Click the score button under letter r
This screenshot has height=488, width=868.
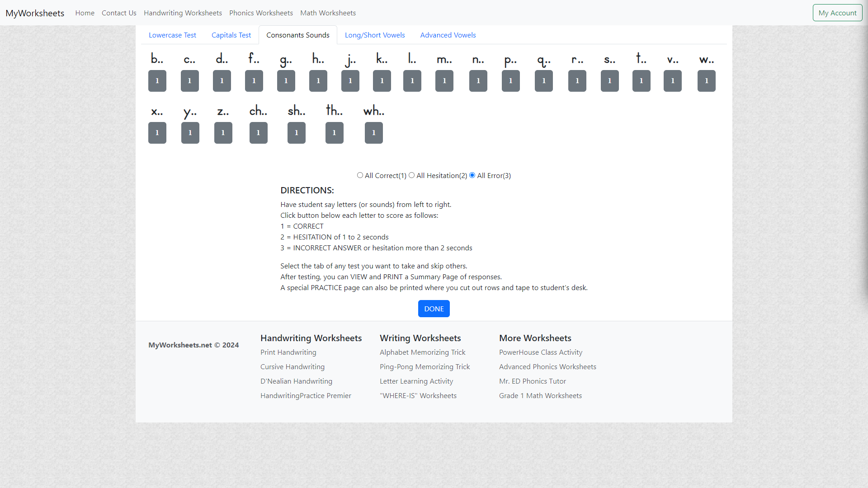[577, 81]
